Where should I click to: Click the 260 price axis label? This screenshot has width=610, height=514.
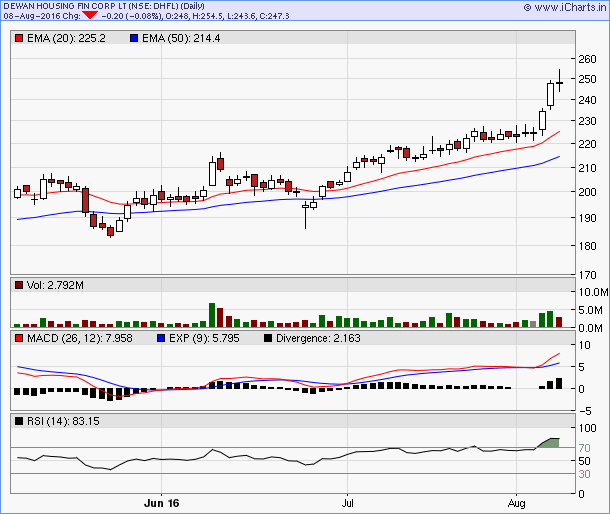[x=587, y=59]
